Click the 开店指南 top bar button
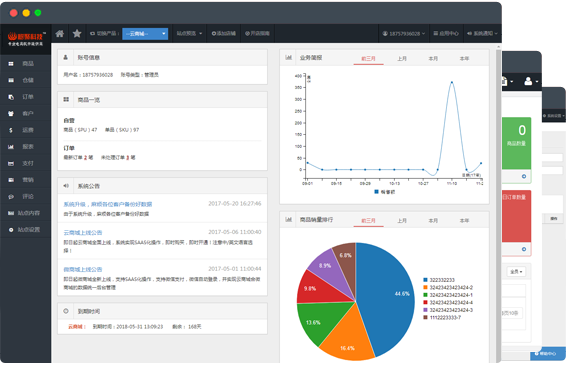569x365 pixels. pos(257,33)
